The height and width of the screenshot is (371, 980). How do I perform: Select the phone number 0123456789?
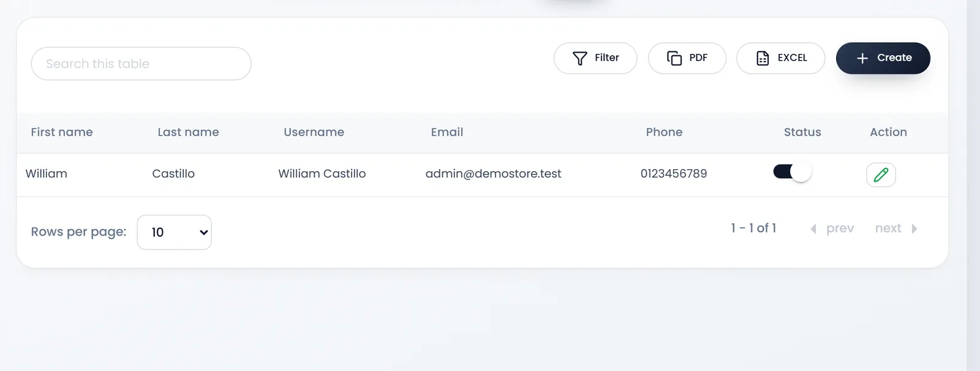pos(674,174)
